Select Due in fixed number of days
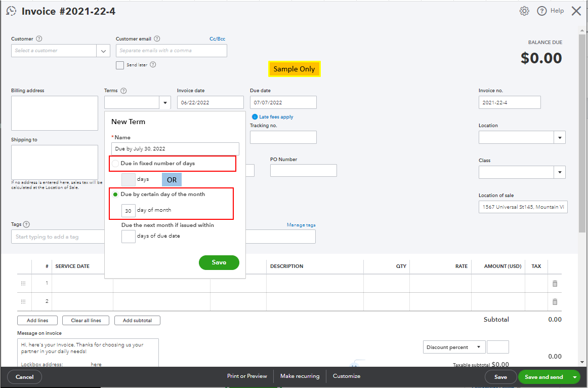588x388 pixels. [115, 163]
